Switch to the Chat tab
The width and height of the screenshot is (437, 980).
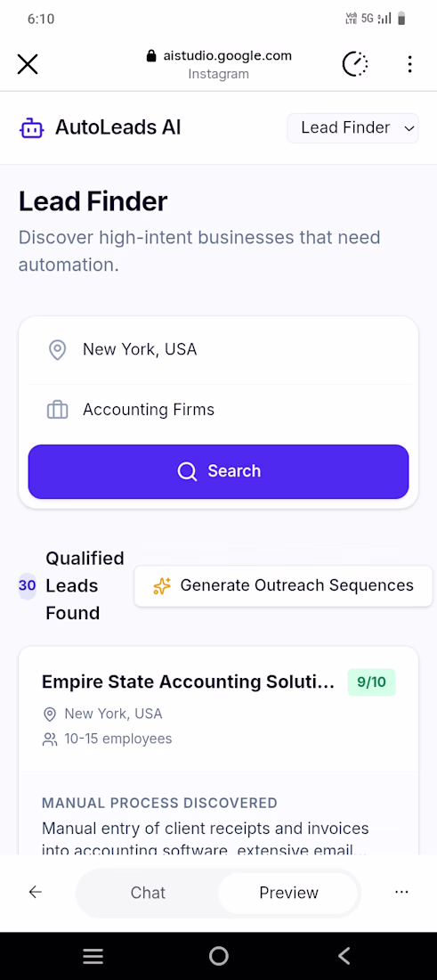[148, 893]
